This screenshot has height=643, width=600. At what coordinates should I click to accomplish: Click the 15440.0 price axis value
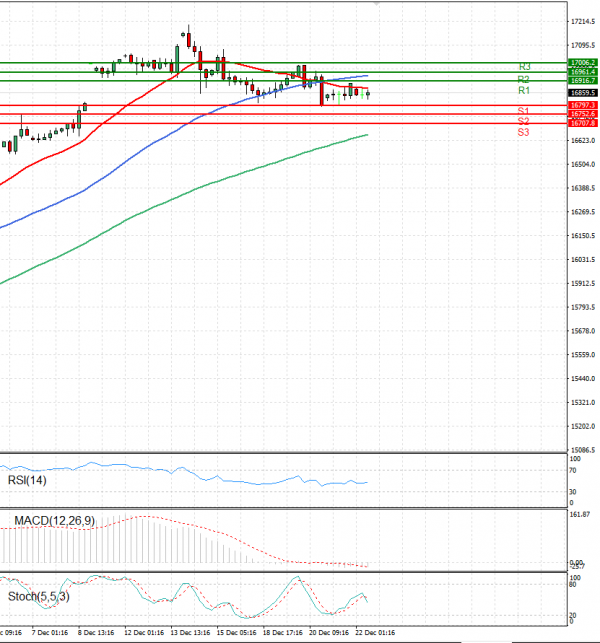(583, 379)
